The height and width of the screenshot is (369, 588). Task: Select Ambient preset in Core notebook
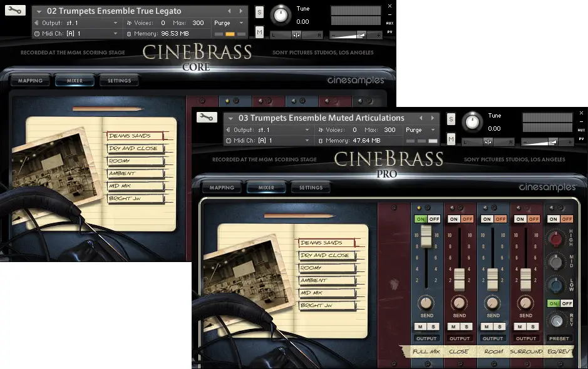point(135,173)
